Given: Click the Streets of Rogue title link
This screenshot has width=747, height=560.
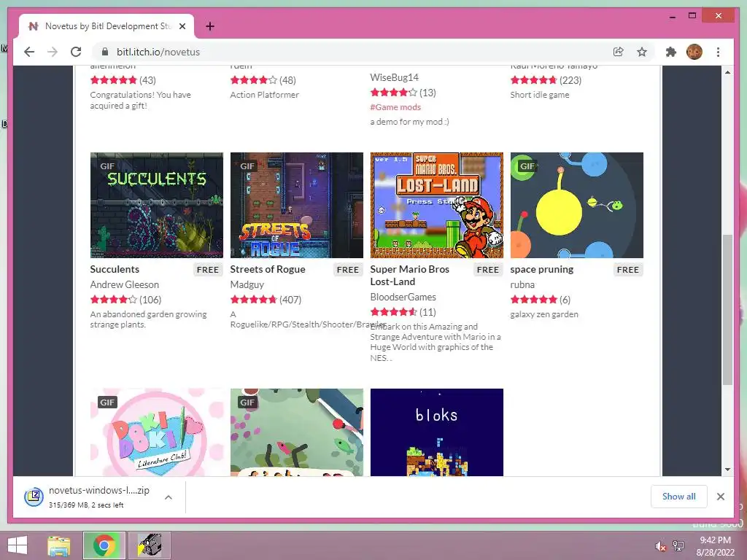Looking at the screenshot, I should pyautogui.click(x=268, y=269).
